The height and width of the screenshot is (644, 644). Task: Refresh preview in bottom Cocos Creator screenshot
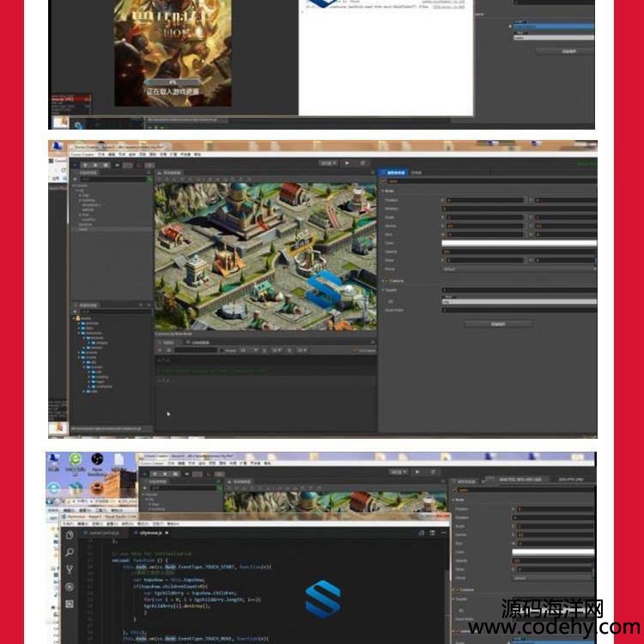433,472
